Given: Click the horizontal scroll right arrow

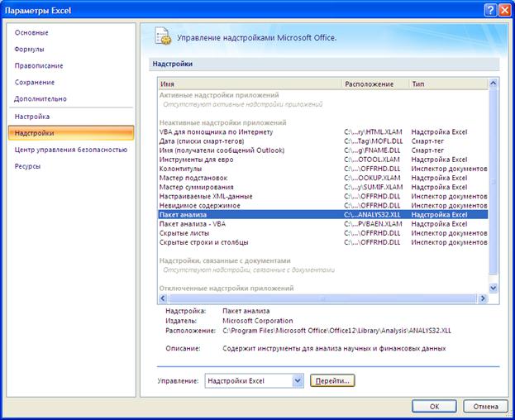Looking at the screenshot, I should point(483,298).
